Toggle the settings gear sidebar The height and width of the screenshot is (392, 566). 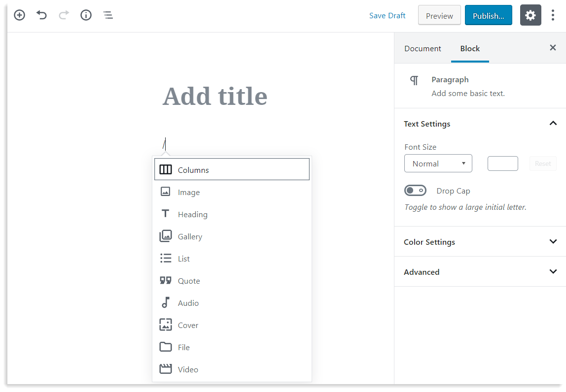tap(531, 15)
